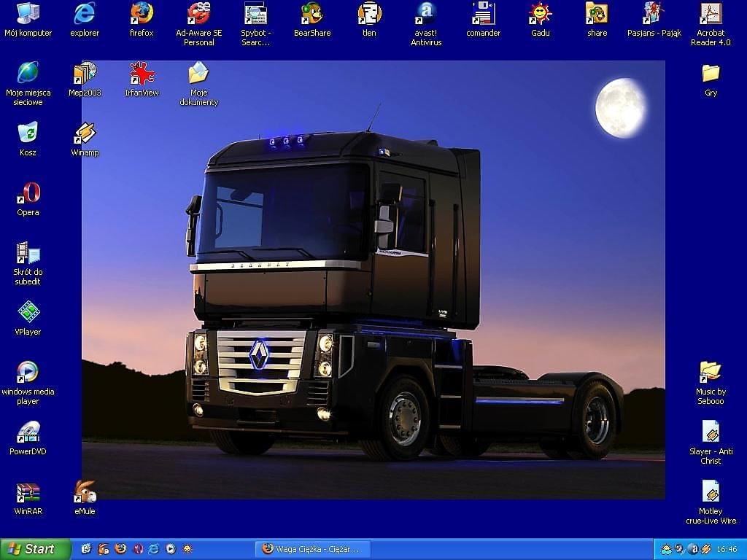Viewport: 747px width, 560px height.
Task: Open the Kosz recycle bin icon
Action: coord(28,139)
